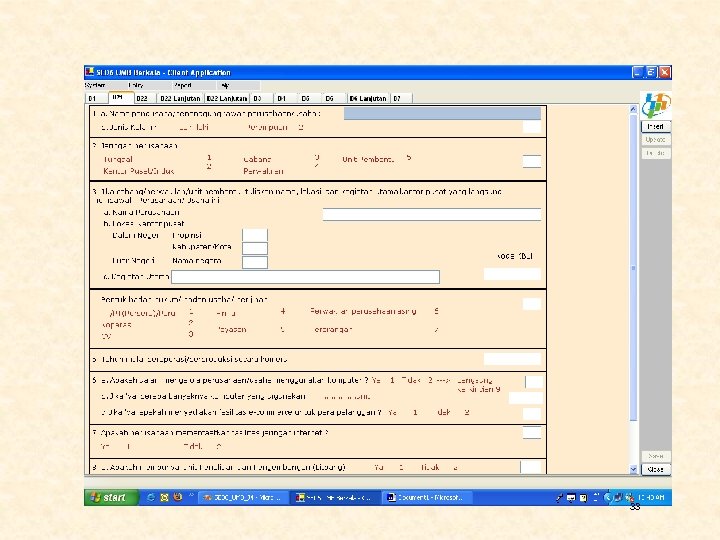This screenshot has height=540, width=720.
Task: Click the Kegiatan Utama text field
Action: click(305, 276)
